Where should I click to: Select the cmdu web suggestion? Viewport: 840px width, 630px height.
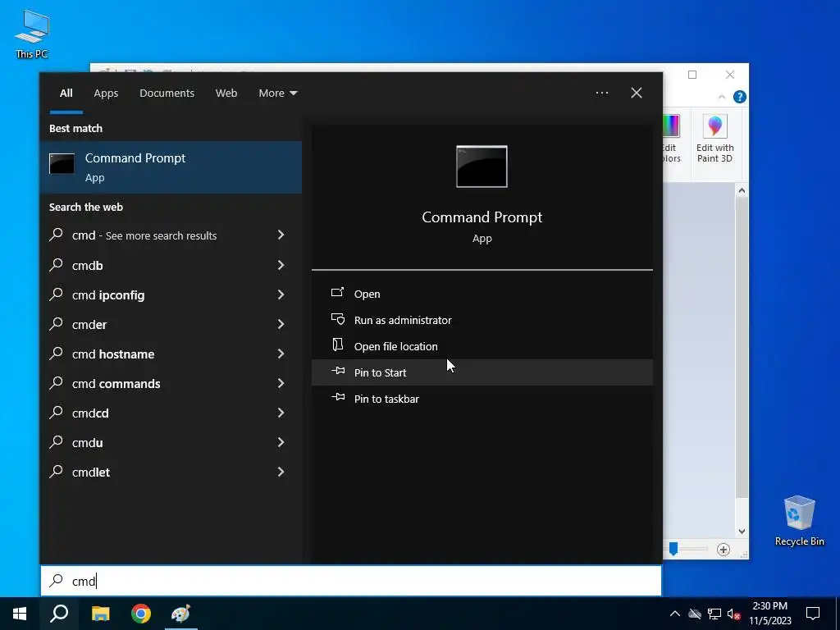(171, 442)
